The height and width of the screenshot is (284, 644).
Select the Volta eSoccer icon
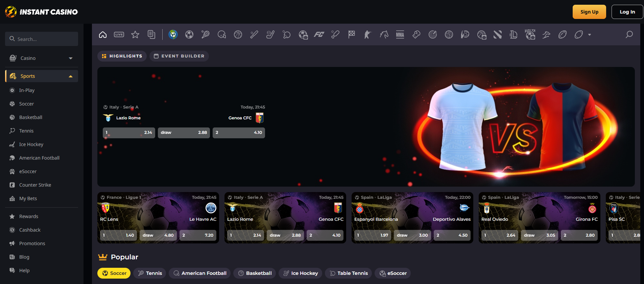(530, 34)
